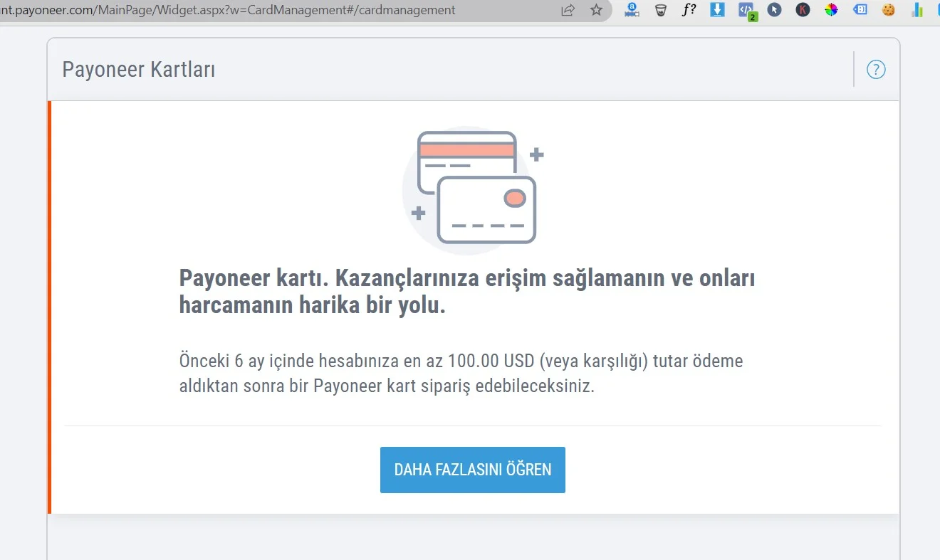Open the Payoneer help question mark icon
Image resolution: width=940 pixels, height=560 pixels.
click(876, 69)
